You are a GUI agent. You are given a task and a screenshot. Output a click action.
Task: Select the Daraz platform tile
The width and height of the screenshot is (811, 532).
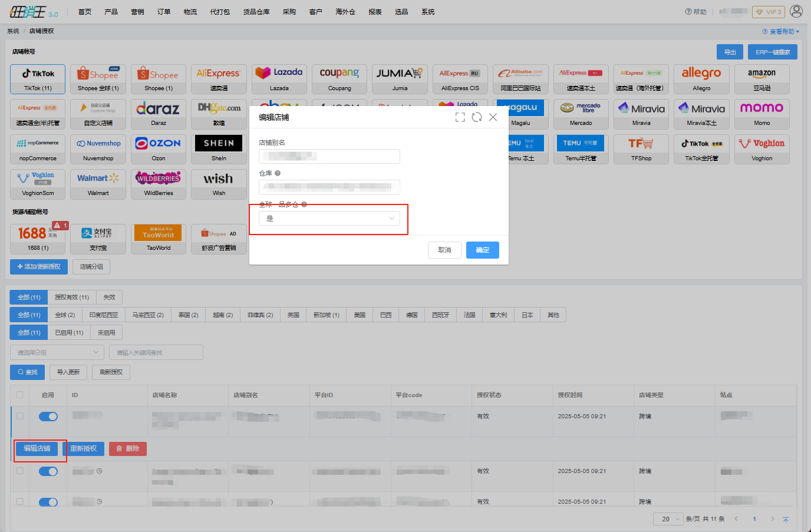pyautogui.click(x=159, y=114)
